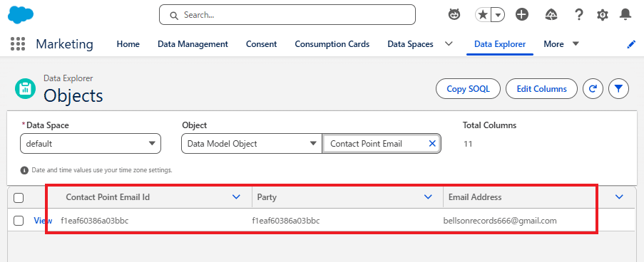The height and width of the screenshot is (262, 644).
Task: Click the Total Columns value 11
Action: (467, 144)
